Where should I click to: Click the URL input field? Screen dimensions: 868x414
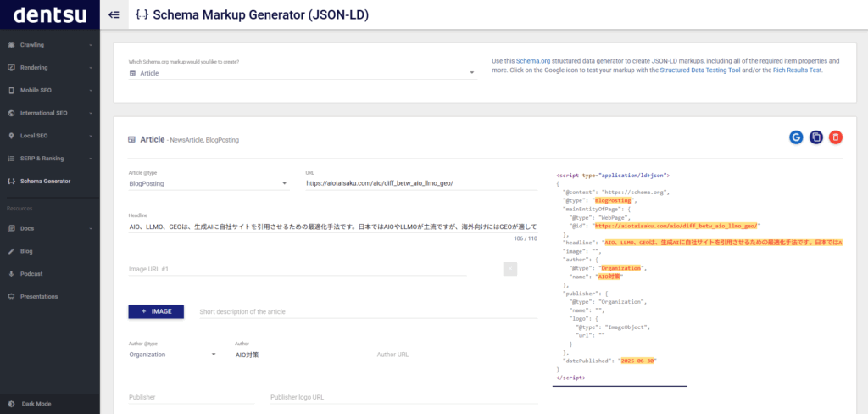click(421, 183)
